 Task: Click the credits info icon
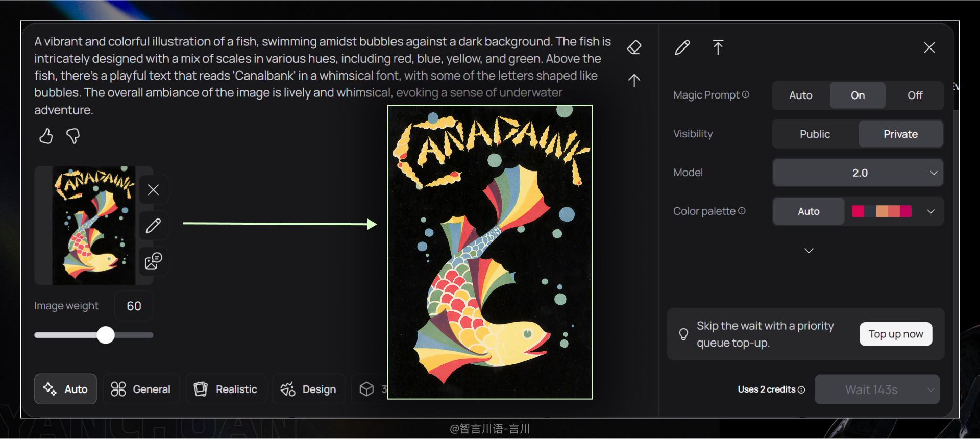(x=801, y=389)
